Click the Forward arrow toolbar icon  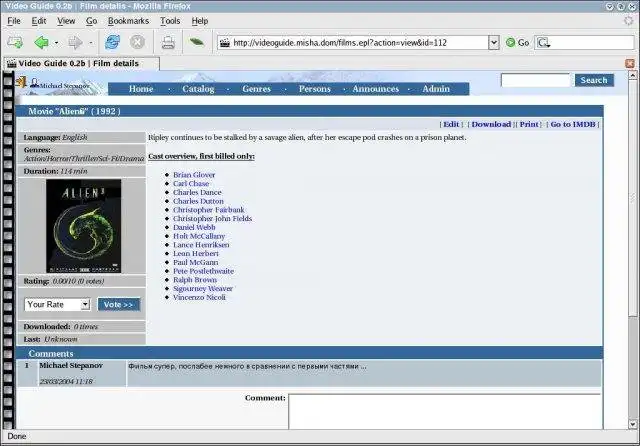click(x=75, y=42)
